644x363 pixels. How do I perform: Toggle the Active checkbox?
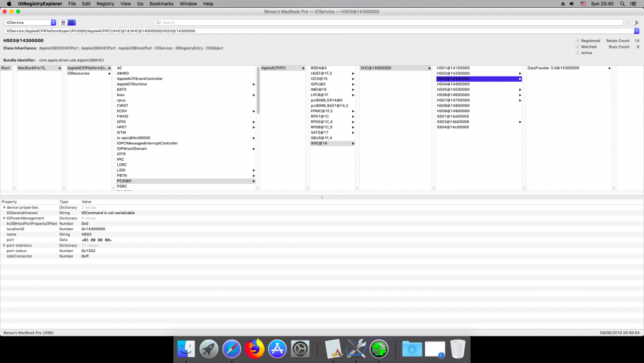coord(578,53)
